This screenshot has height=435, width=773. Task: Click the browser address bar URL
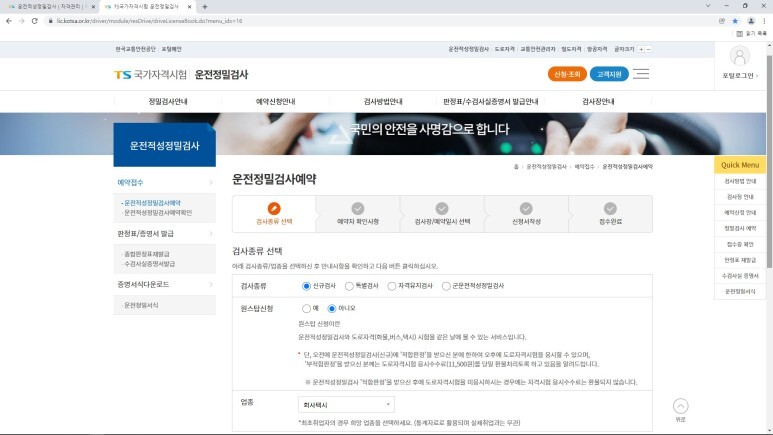(149, 21)
